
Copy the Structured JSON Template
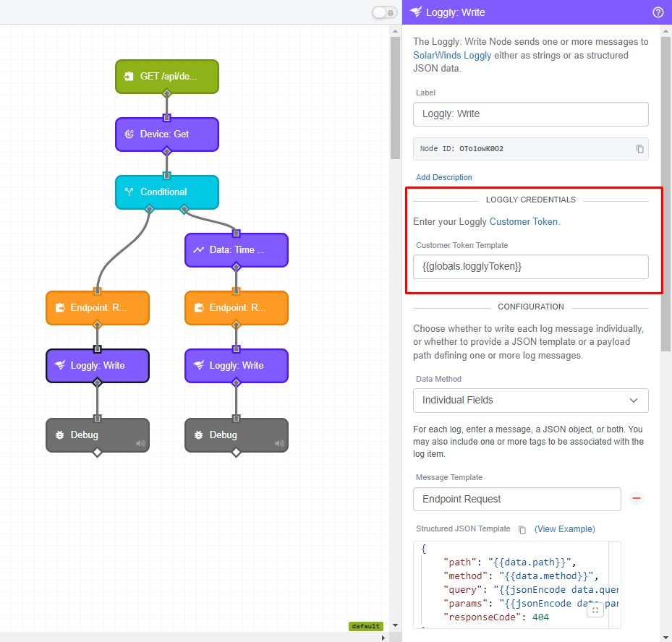click(x=522, y=529)
